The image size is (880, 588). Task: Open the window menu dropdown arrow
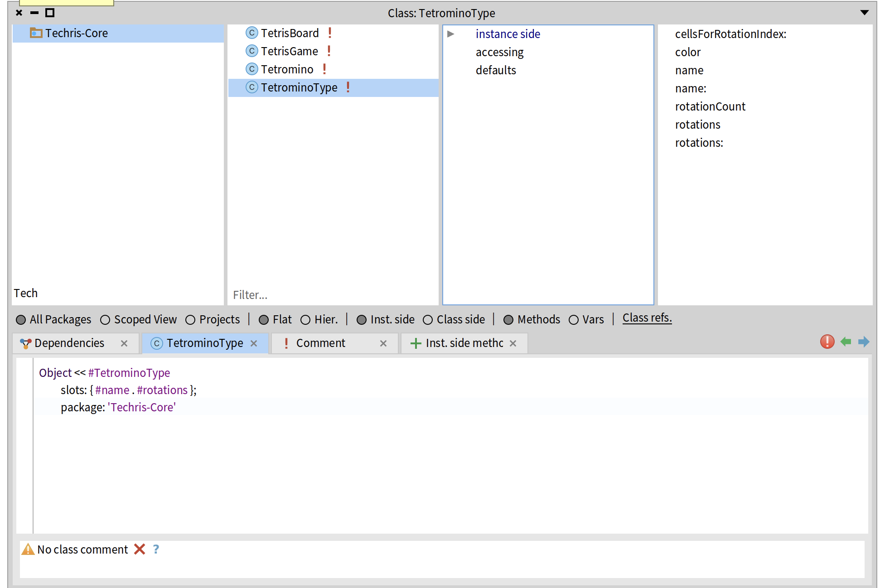click(x=864, y=13)
